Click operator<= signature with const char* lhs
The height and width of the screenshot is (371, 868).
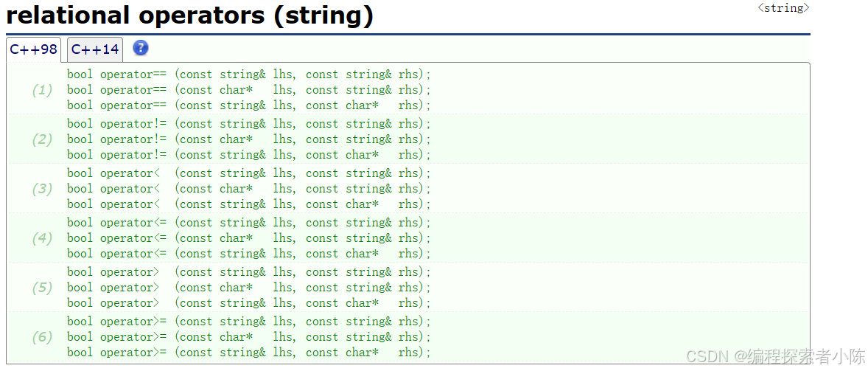[x=248, y=238]
